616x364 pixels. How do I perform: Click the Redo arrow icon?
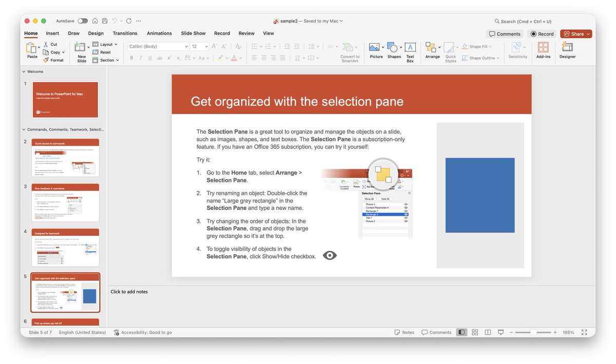[x=129, y=21]
